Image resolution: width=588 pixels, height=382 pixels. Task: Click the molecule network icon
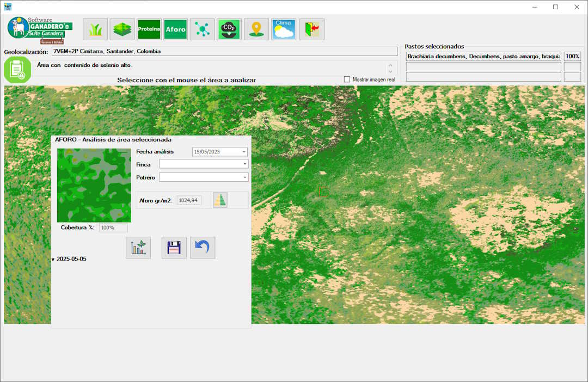click(x=202, y=29)
